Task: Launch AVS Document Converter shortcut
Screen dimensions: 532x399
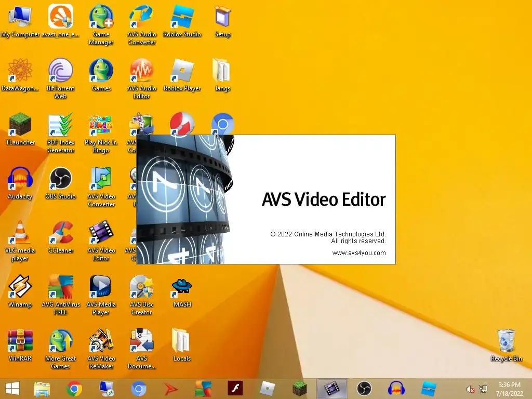Action: 142,349
